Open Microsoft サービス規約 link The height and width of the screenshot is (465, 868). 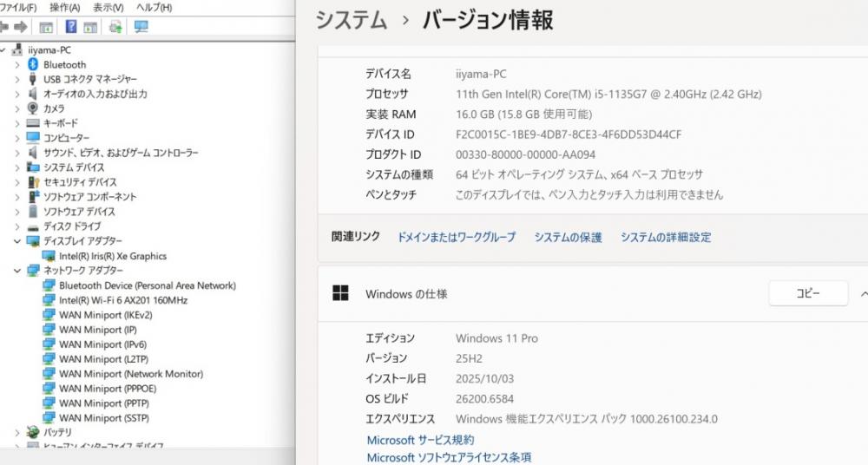(x=420, y=440)
